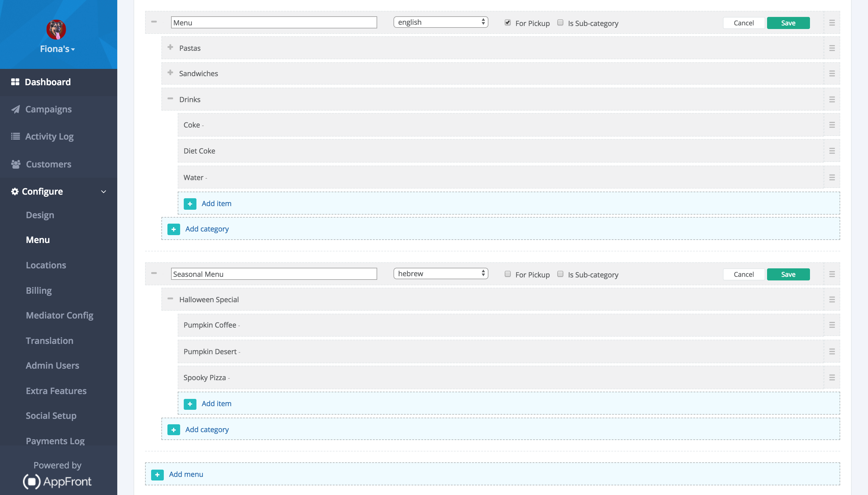
Task: Collapse the top Menu with minus toggle
Action: (x=154, y=22)
